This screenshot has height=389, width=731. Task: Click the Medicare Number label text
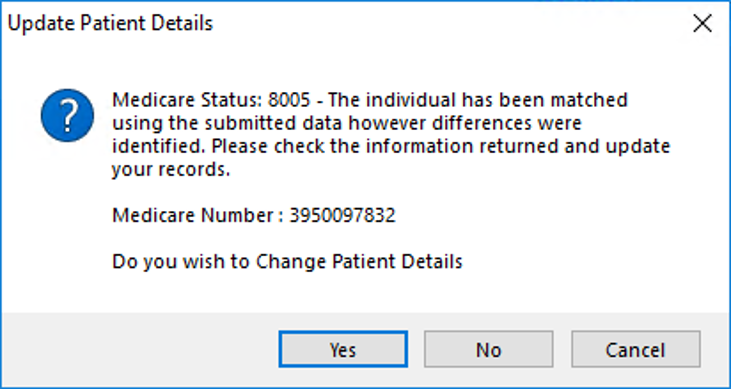pos(197,215)
